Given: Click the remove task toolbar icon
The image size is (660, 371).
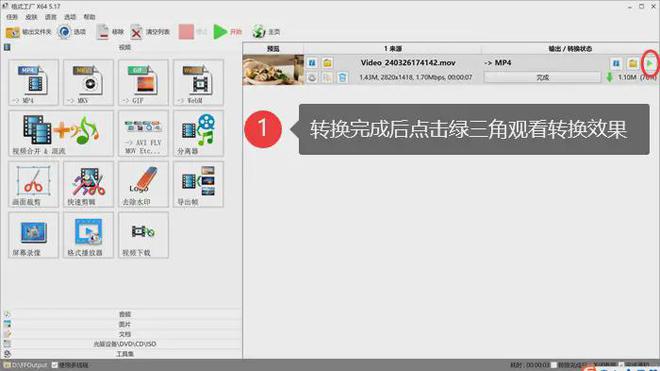Looking at the screenshot, I should point(102,32).
